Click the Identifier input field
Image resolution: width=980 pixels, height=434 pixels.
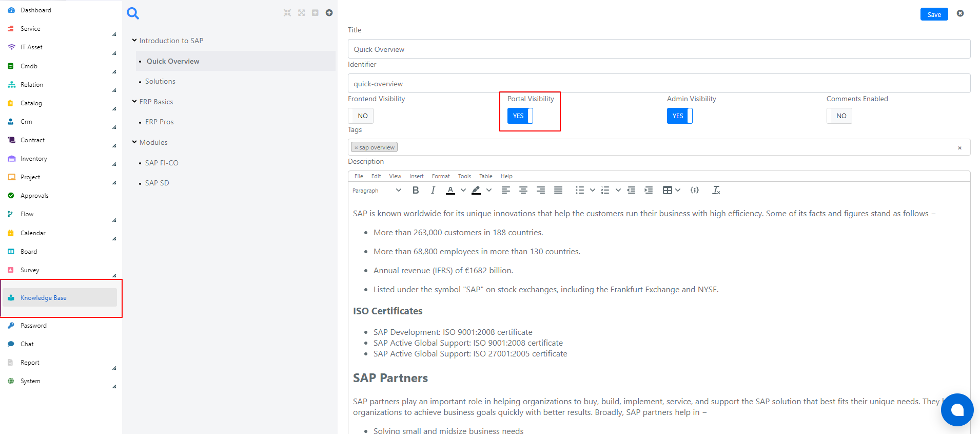(x=659, y=84)
